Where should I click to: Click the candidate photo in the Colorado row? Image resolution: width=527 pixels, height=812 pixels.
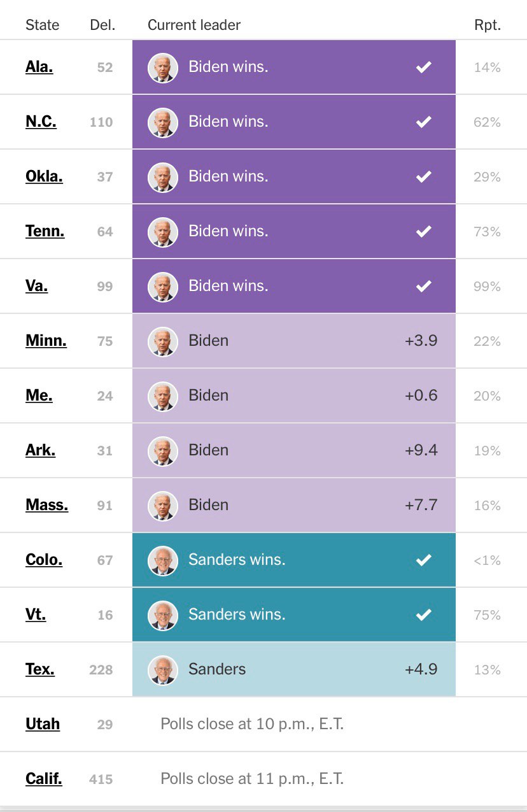tap(162, 560)
